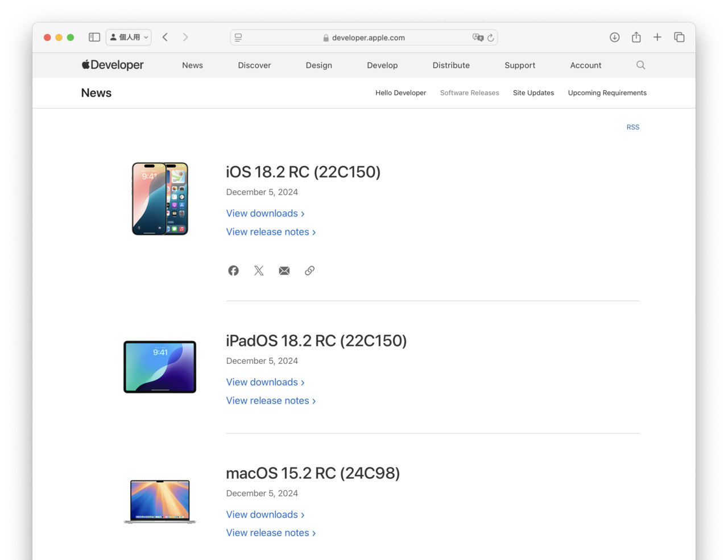View release notes for macOS 15.2 RC
728x560 pixels.
pos(271,533)
